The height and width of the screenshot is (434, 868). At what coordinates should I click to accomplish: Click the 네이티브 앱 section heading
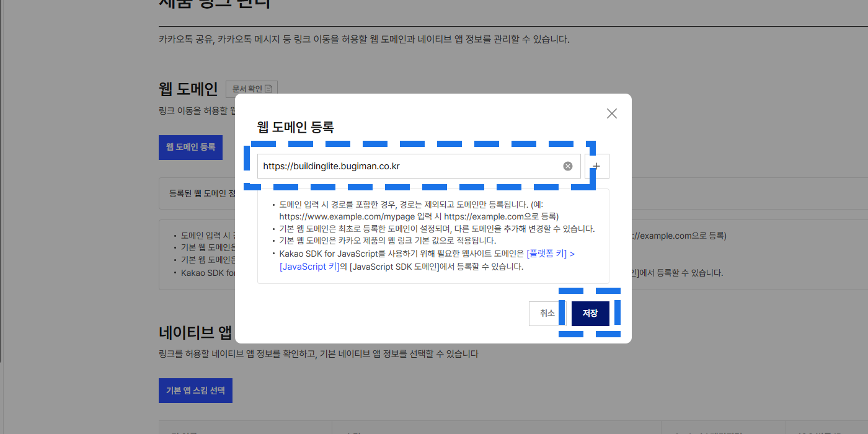(195, 333)
